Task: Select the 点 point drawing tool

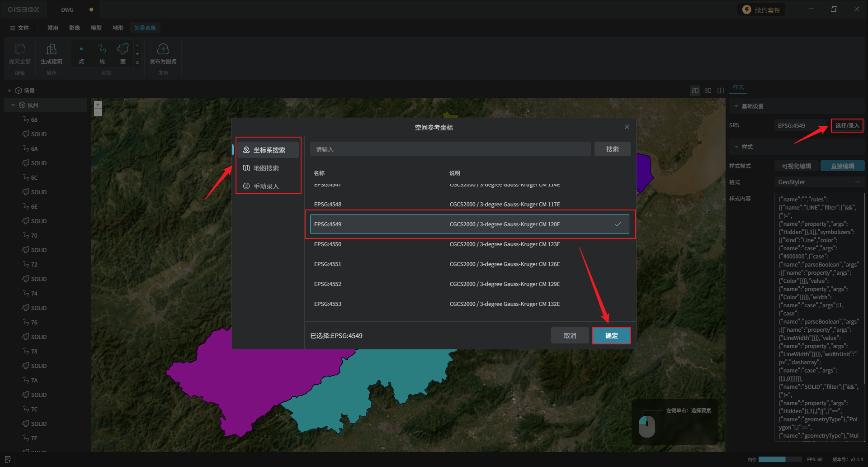Action: coord(81,49)
